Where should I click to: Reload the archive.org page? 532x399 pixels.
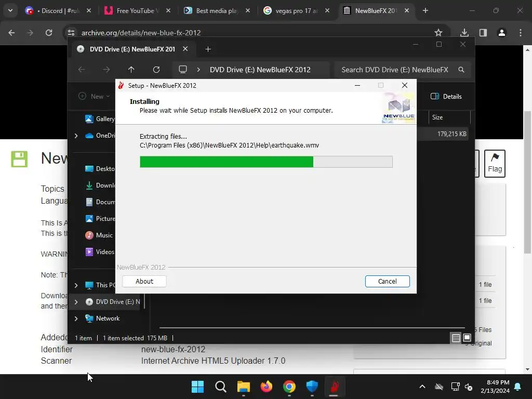click(49, 33)
